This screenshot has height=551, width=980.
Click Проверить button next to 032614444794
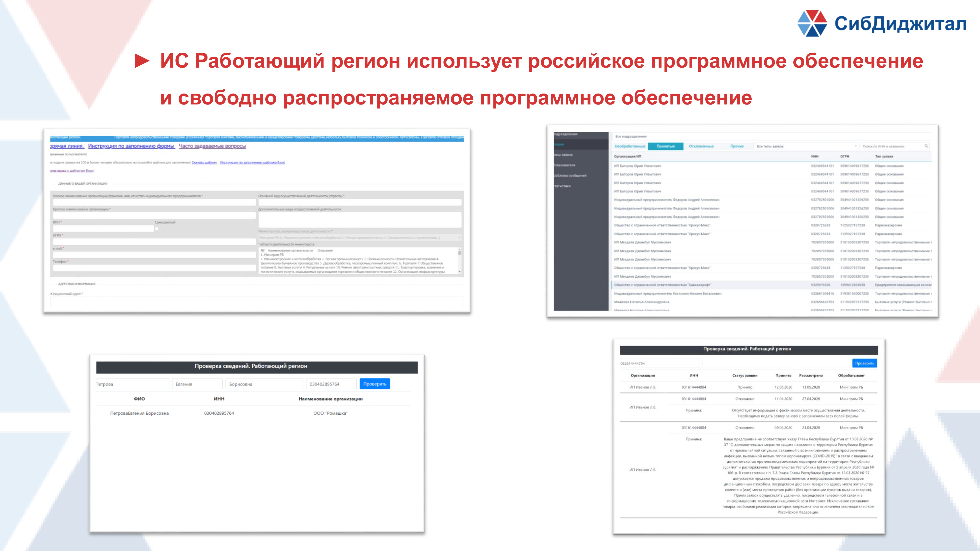pos(864,363)
